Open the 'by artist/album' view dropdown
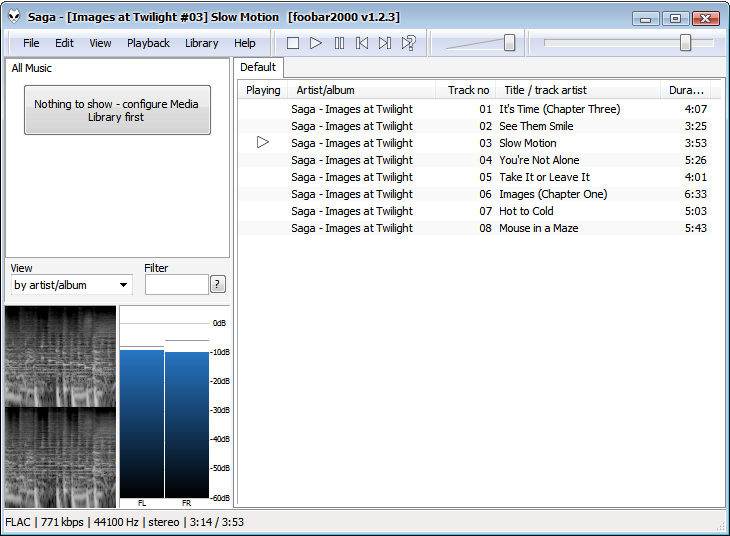730x536 pixels. pyautogui.click(x=72, y=285)
